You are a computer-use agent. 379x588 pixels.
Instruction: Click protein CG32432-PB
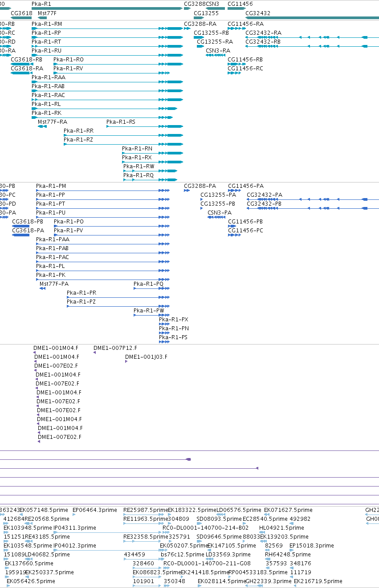tap(264, 204)
